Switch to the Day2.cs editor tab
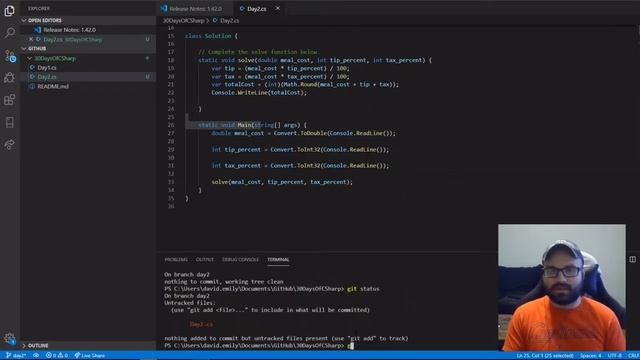Image resolution: width=640 pixels, height=360 pixels. [256, 9]
